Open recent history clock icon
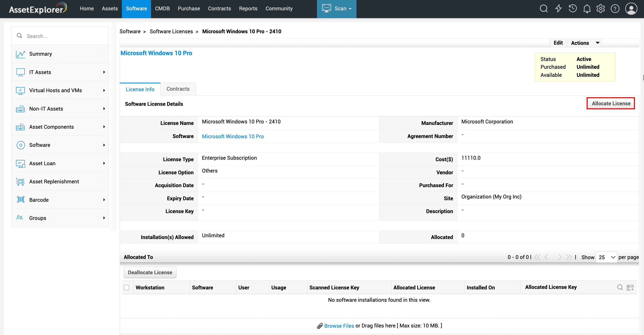Viewport: 644px width, 335px height. pos(573,9)
